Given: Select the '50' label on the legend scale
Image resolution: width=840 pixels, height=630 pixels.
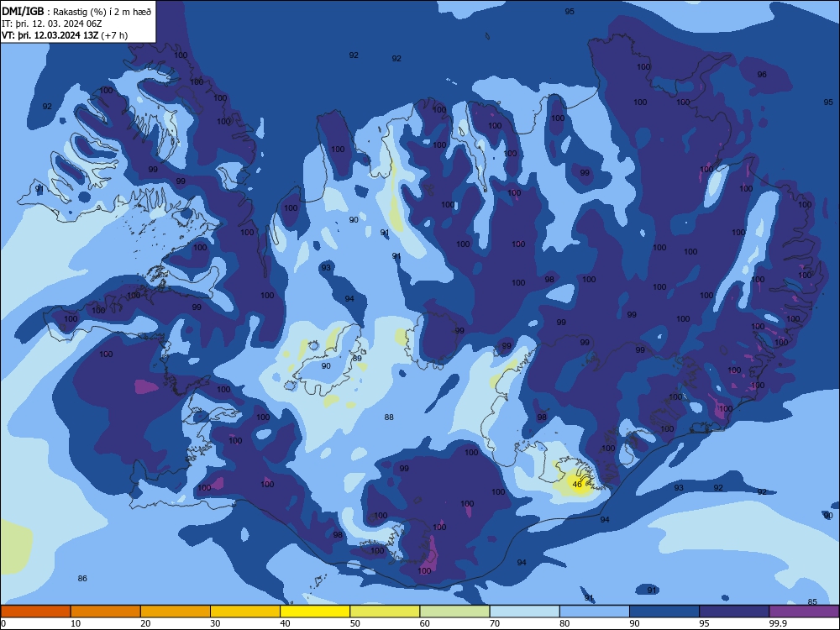Looking at the screenshot, I should (x=354, y=623).
